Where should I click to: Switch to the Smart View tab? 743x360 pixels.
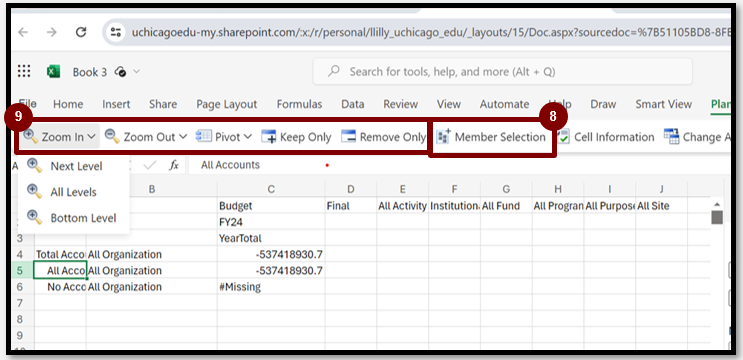(663, 104)
